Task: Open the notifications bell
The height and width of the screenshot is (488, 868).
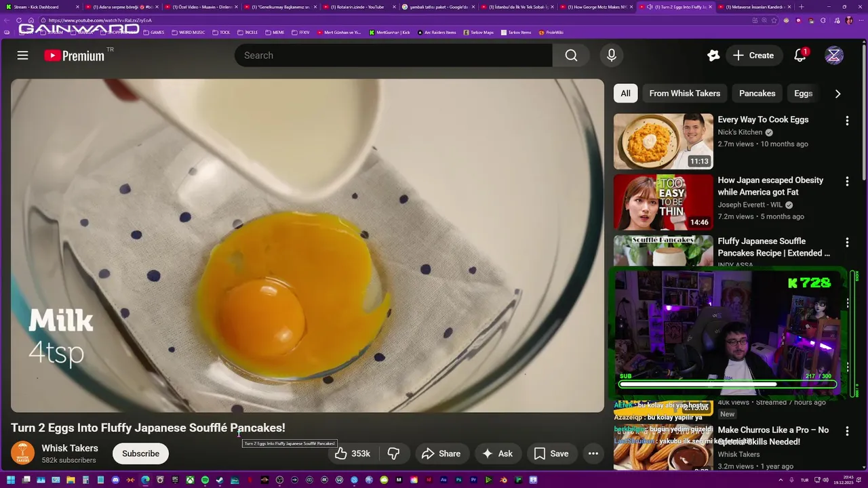Action: (x=800, y=56)
